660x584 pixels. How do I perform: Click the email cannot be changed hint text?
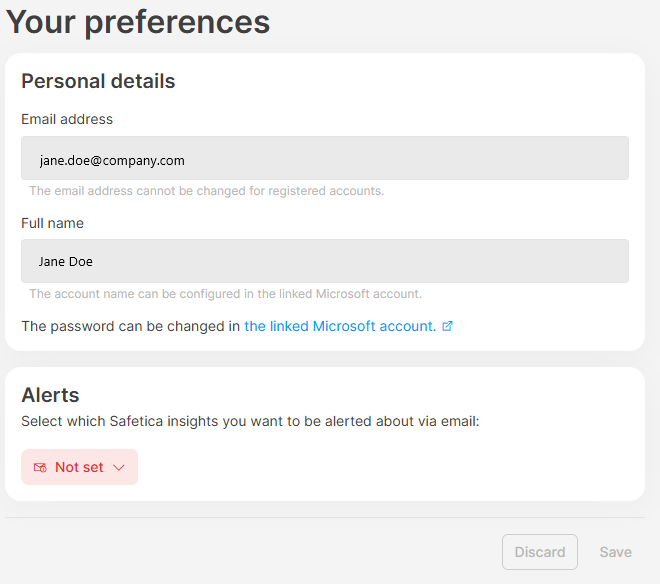[206, 190]
